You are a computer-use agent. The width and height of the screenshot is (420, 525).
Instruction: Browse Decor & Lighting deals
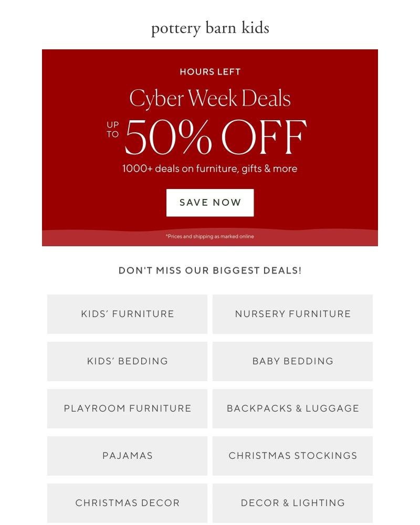coord(293,502)
